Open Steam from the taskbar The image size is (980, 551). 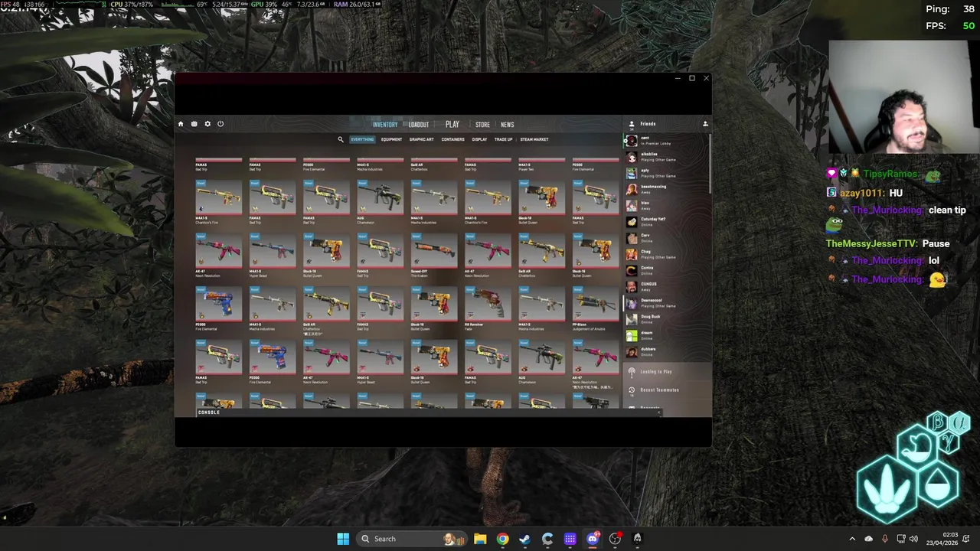pyautogui.click(x=524, y=539)
